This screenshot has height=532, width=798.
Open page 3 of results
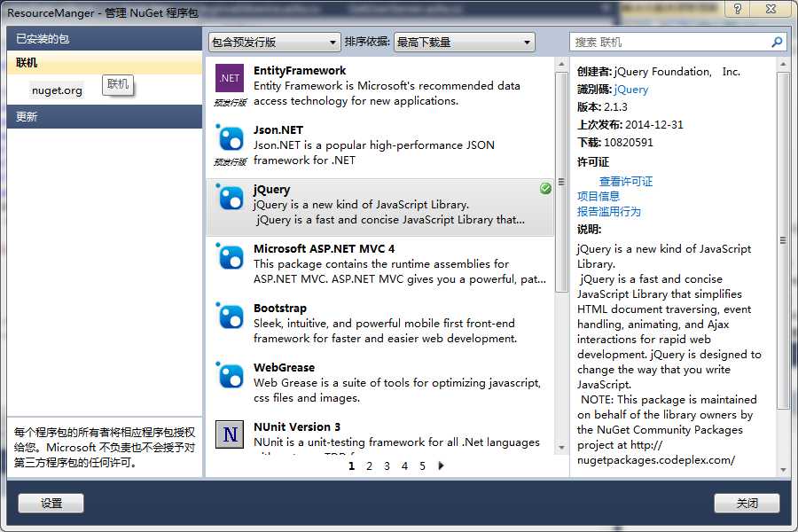[387, 465]
